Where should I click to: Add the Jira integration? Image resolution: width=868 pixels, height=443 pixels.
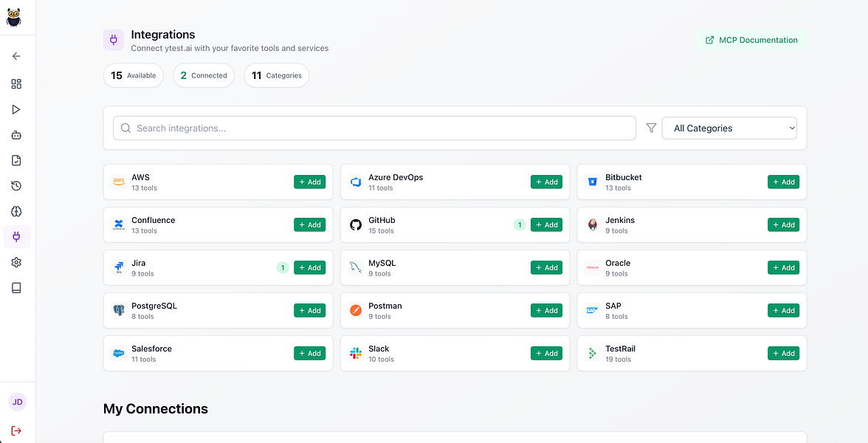[x=309, y=267]
